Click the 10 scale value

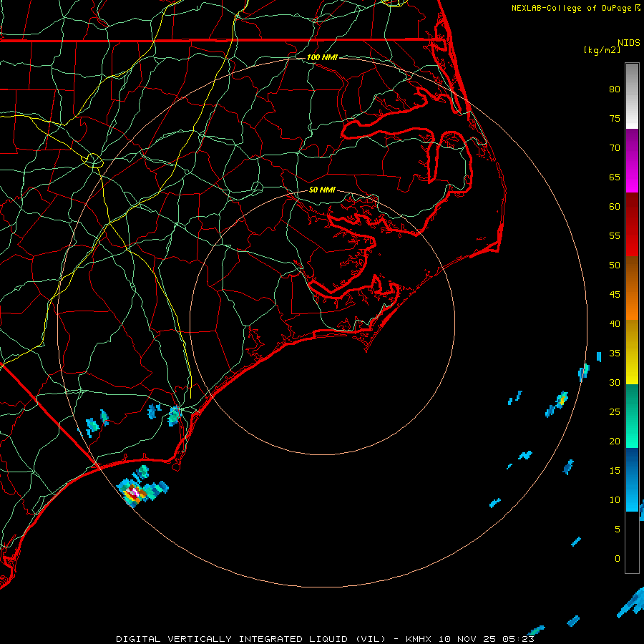615,500
